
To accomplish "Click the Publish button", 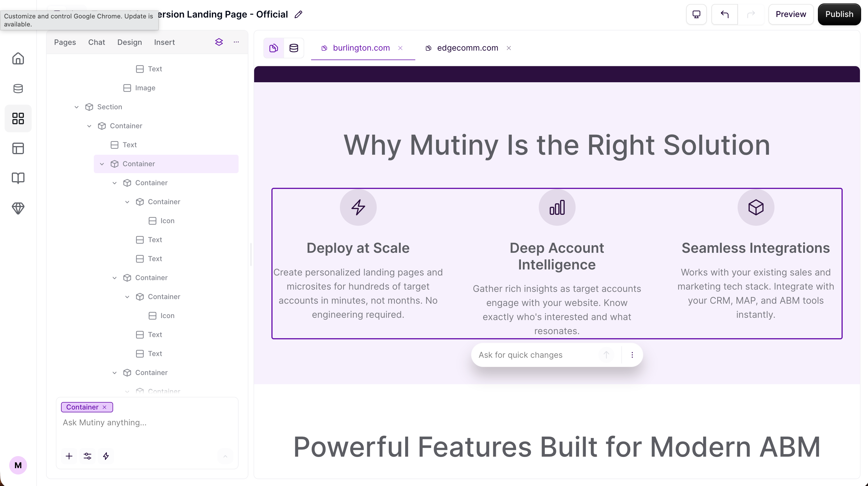I will click(839, 14).
